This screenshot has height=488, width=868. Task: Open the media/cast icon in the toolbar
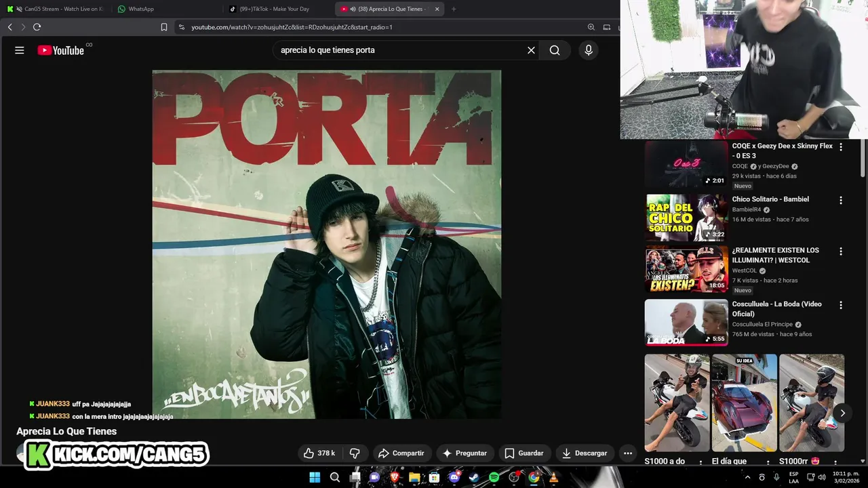click(607, 27)
